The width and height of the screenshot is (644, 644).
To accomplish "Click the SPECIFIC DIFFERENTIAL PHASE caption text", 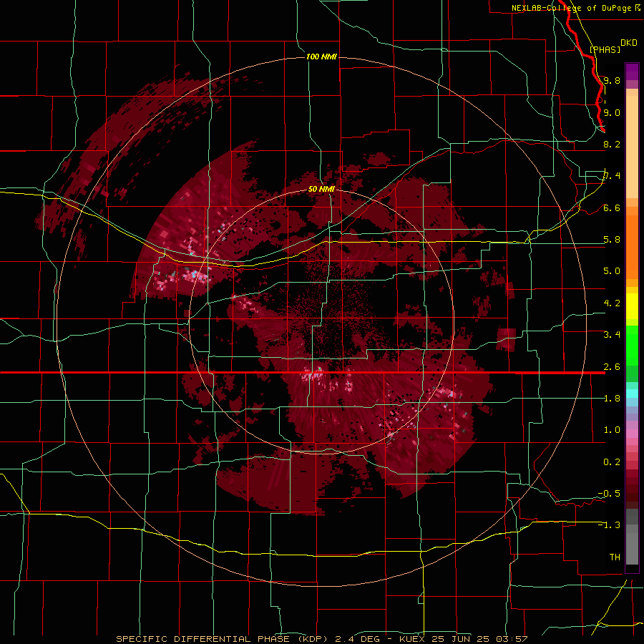I will pos(203,639).
